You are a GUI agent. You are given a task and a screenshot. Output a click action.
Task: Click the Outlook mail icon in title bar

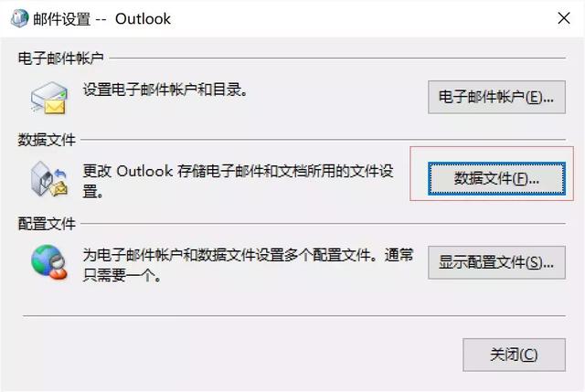pyautogui.click(x=19, y=18)
